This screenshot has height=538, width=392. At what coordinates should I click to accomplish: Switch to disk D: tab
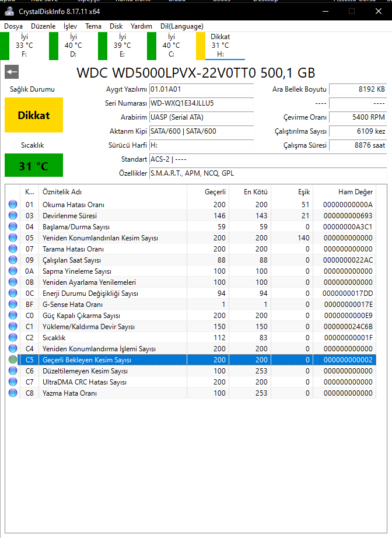[x=73, y=46]
